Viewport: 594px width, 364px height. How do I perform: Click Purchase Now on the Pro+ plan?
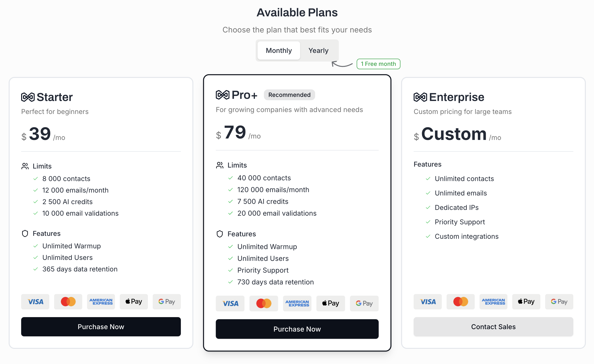pos(297,329)
